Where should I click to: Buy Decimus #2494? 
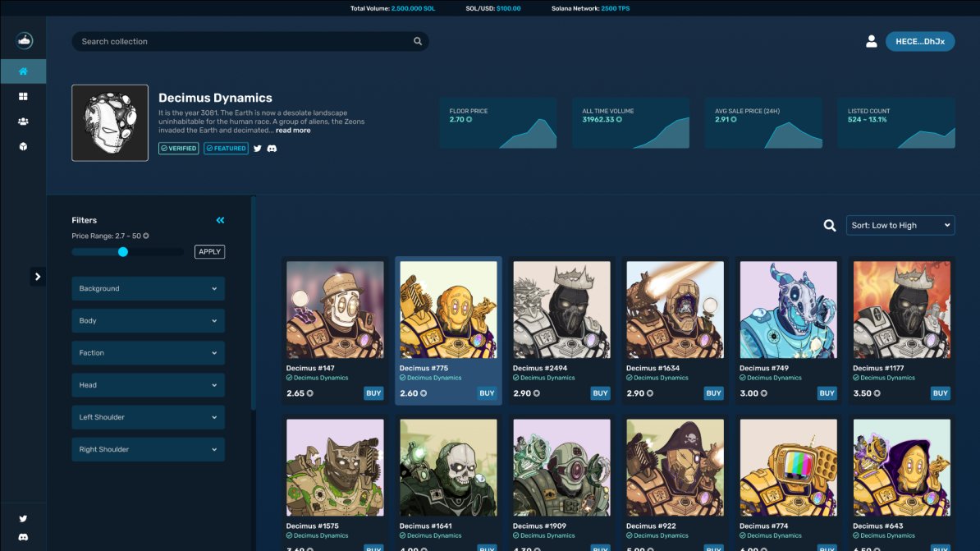click(x=600, y=393)
